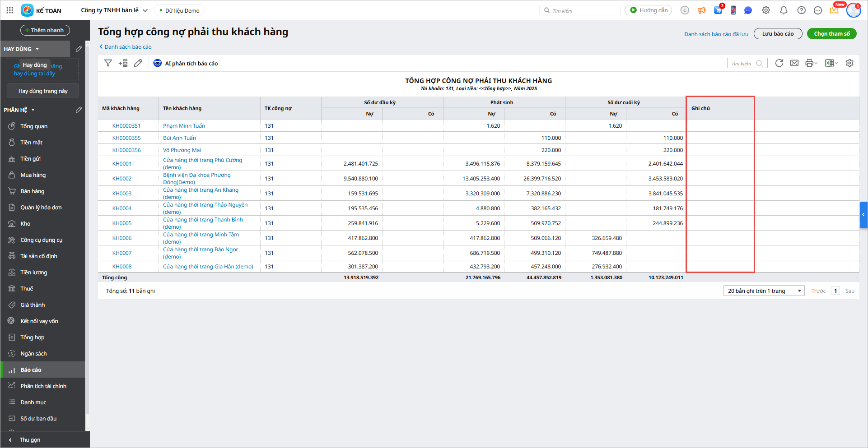Click the orange megaphone announcements icon
Viewport: 868px width, 448px height.
(701, 10)
